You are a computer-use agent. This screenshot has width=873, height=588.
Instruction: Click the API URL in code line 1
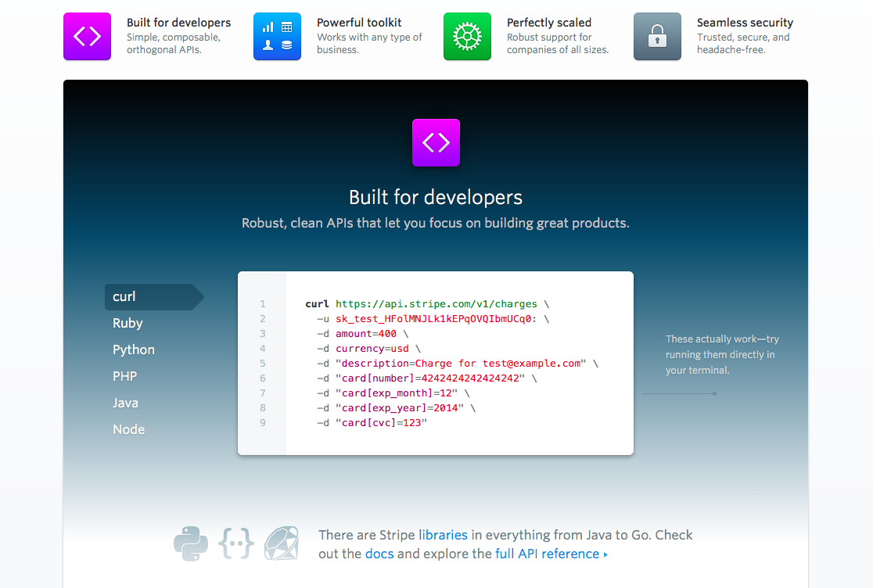[436, 303]
